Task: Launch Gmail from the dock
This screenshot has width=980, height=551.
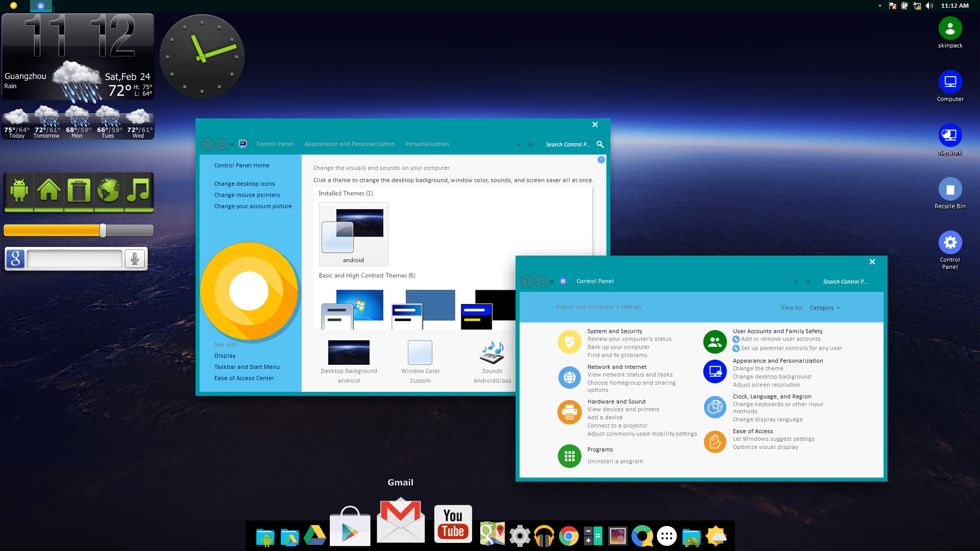Action: point(401,520)
